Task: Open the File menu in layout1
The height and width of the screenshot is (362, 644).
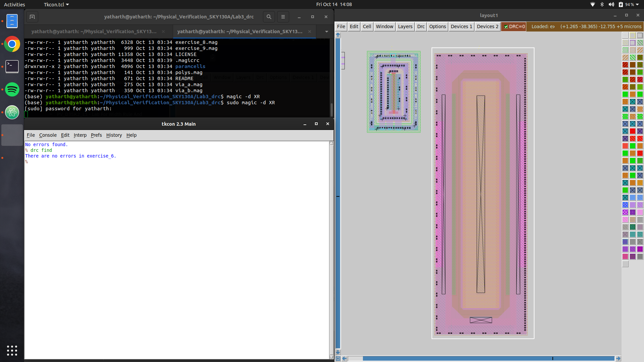Action: (x=341, y=26)
